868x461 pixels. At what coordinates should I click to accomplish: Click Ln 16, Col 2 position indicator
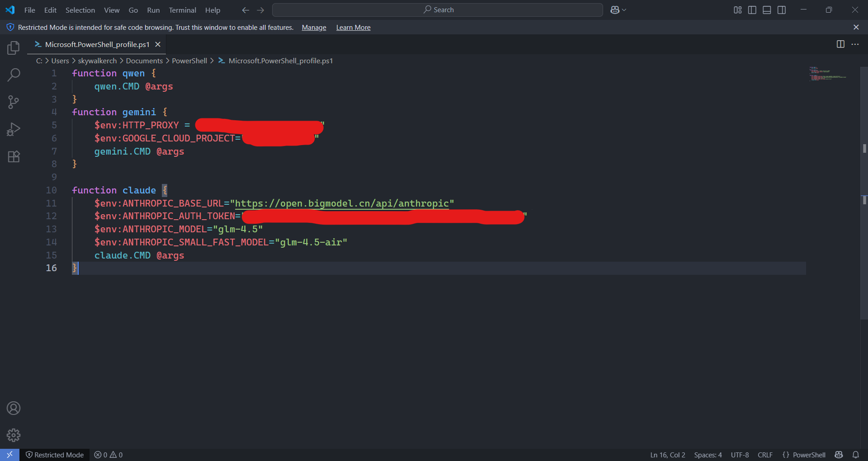click(668, 455)
